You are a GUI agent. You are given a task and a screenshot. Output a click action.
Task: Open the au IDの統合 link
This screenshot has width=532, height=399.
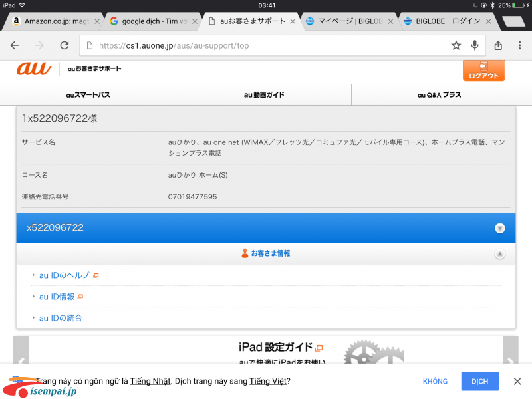[61, 318]
